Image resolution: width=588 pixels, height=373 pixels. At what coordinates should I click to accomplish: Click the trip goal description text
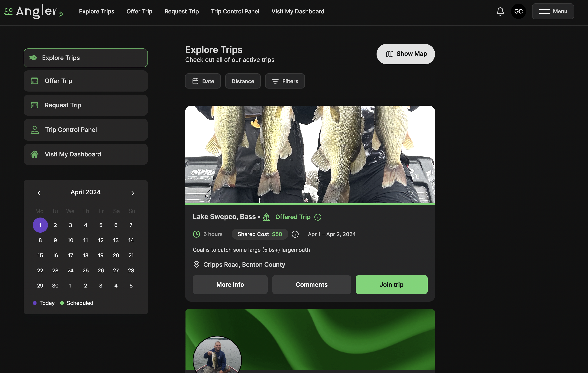[251, 250]
